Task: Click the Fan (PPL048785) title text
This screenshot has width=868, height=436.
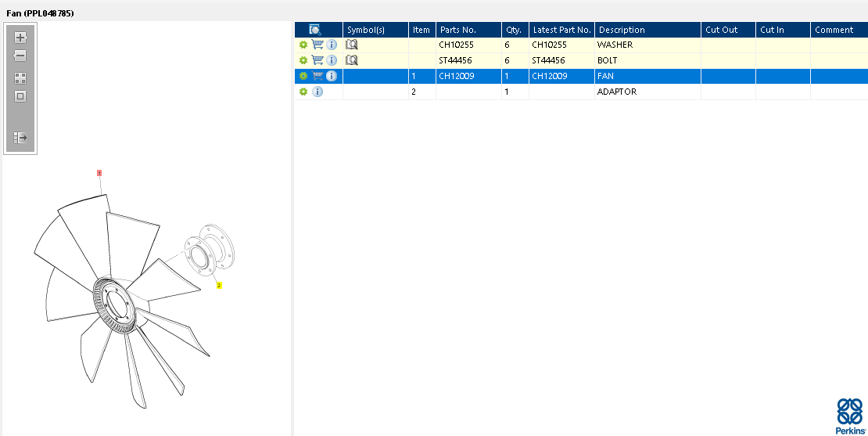Action: [40, 13]
